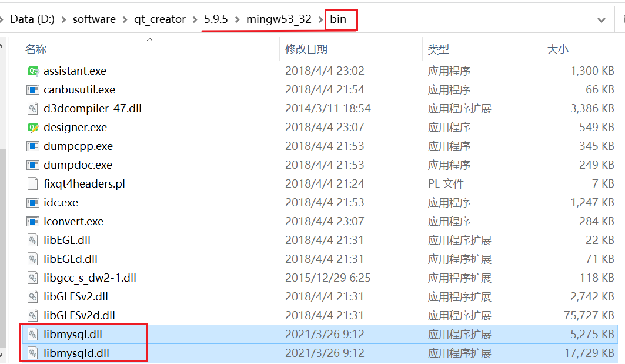Screen dimensions: 625x364
Task: Launch designer.exe using its green icon
Action: pyautogui.click(x=34, y=127)
